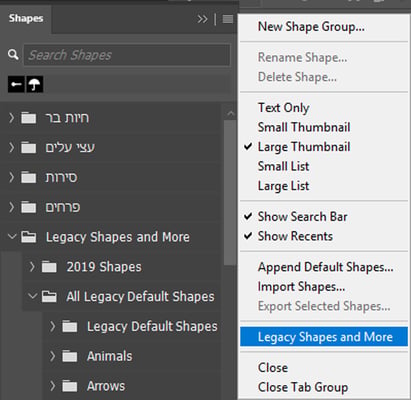Click the עצי עלים folder icon
Viewport: 411px width, 400px height.
29,147
